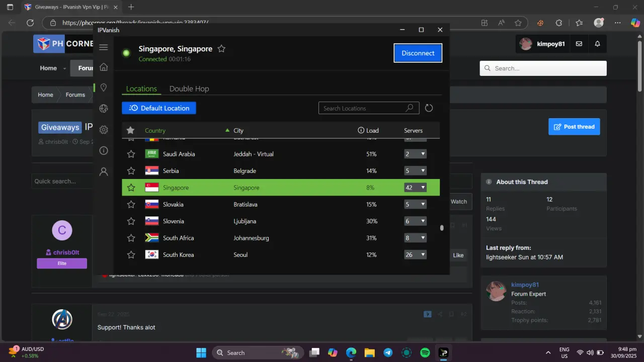Open the IPVanish hamburger menu
The height and width of the screenshot is (362, 644).
point(104,47)
